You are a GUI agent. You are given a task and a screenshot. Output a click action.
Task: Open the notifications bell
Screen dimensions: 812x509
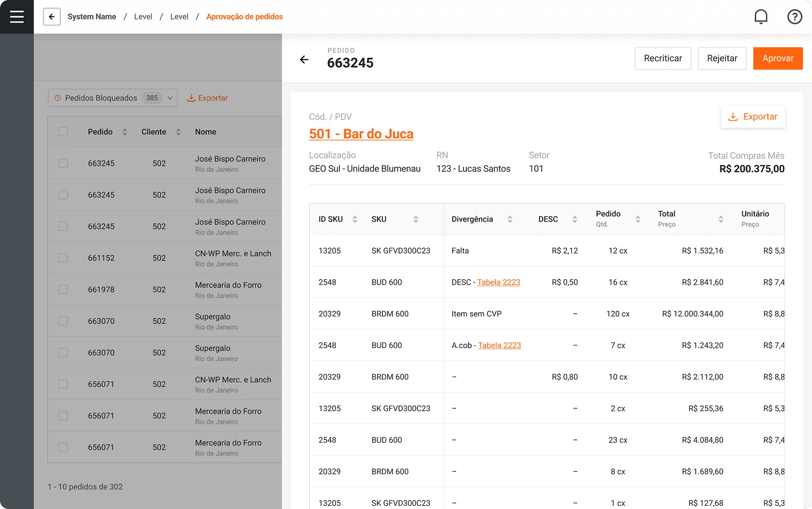pos(760,17)
